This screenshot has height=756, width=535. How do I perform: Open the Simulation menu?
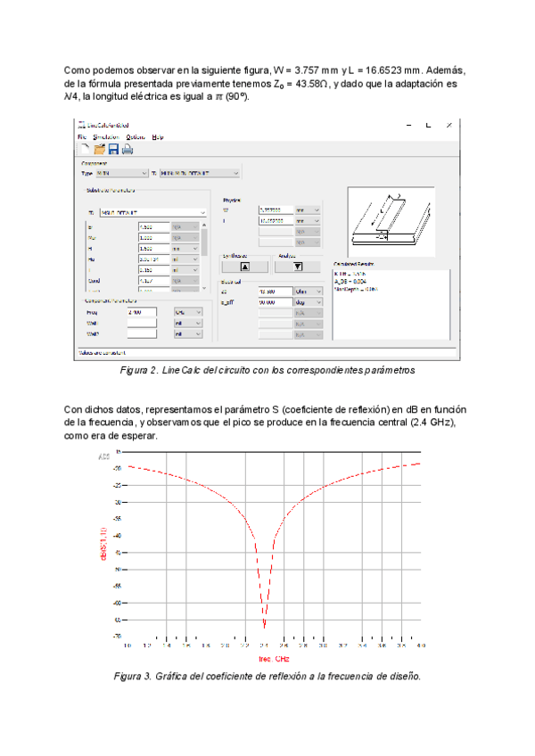click(106, 137)
